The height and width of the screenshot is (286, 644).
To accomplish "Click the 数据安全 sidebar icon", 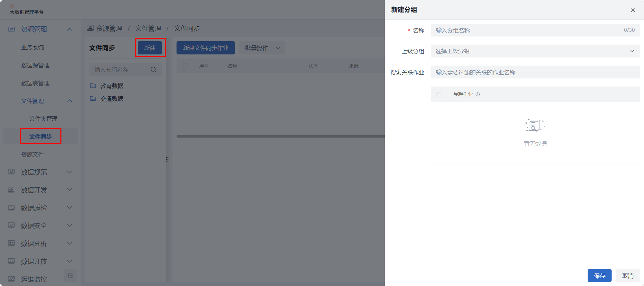I will coord(11,225).
